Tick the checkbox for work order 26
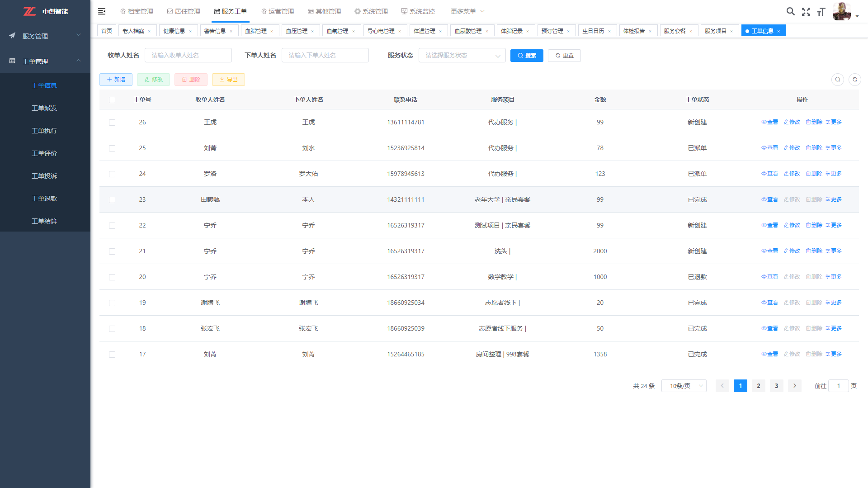The image size is (868, 488). click(112, 123)
